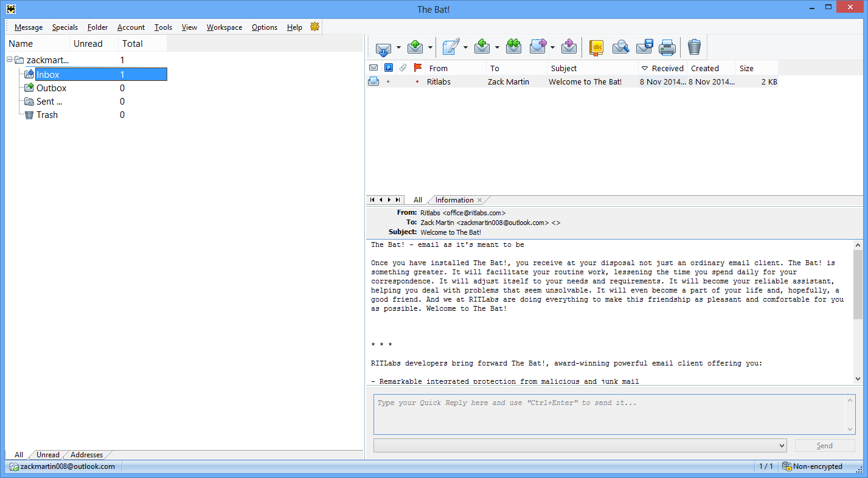The image size is (868, 478).
Task: Toggle the flag column header
Action: pyautogui.click(x=417, y=68)
